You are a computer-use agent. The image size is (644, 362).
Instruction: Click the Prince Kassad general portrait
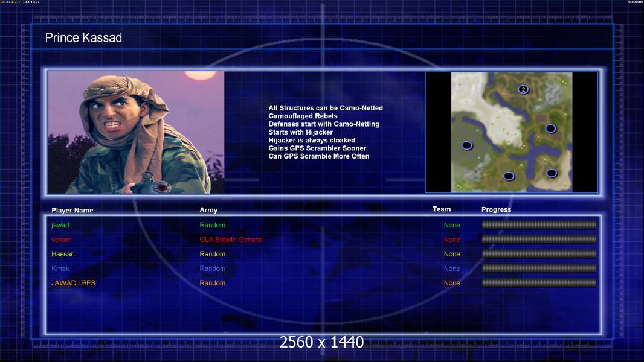(137, 132)
